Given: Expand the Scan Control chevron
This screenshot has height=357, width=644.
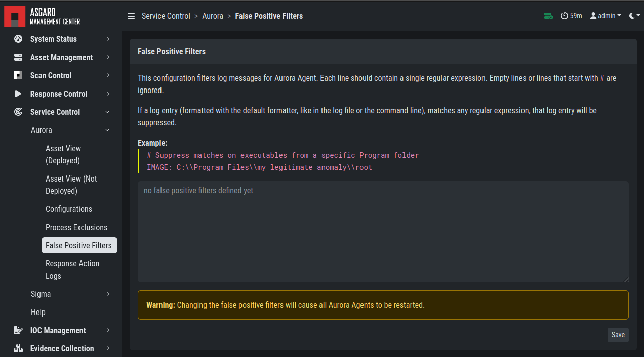Looking at the screenshot, I should (108, 75).
